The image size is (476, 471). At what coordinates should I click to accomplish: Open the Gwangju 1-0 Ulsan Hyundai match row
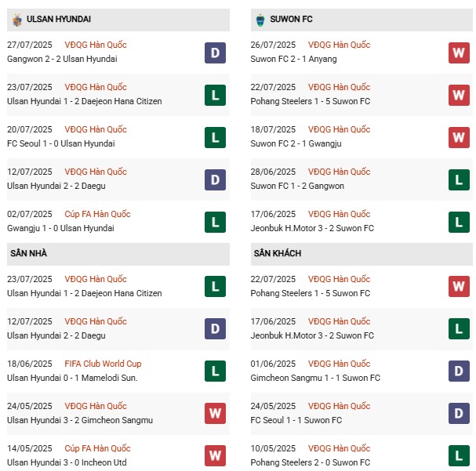point(60,228)
